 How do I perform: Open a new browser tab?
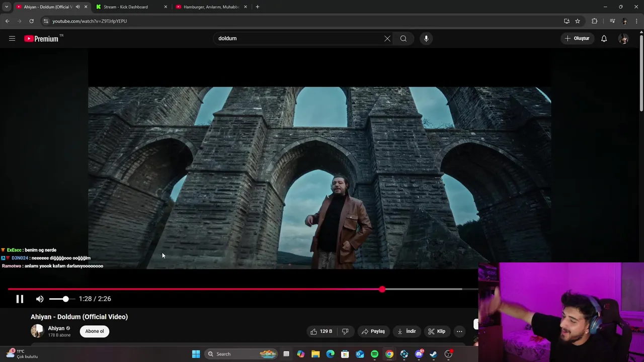(258, 7)
